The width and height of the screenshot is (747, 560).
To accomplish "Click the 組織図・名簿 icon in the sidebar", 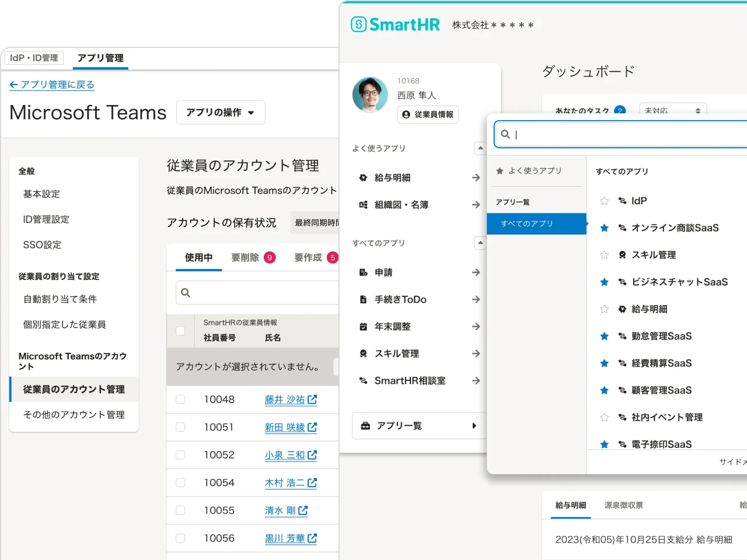I will click(x=363, y=205).
